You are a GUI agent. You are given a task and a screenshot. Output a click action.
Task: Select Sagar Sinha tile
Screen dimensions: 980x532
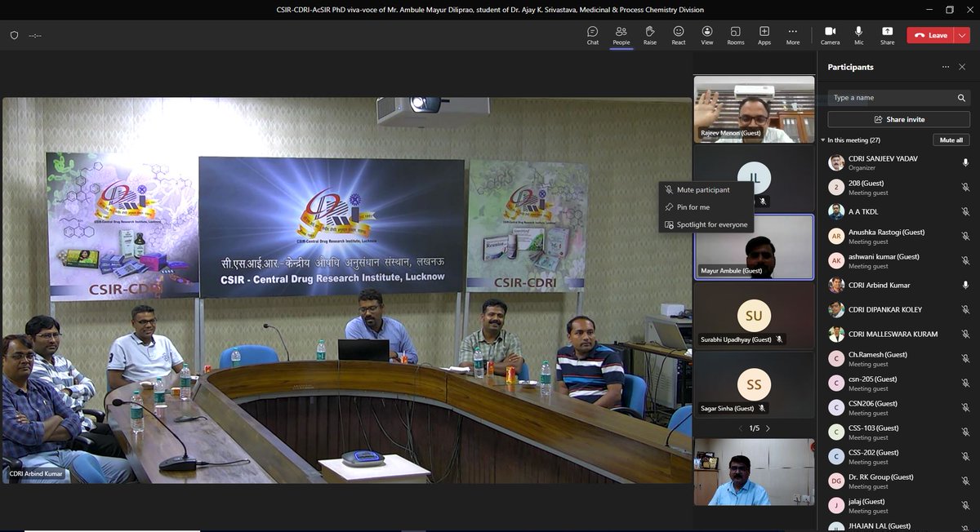tap(754, 384)
